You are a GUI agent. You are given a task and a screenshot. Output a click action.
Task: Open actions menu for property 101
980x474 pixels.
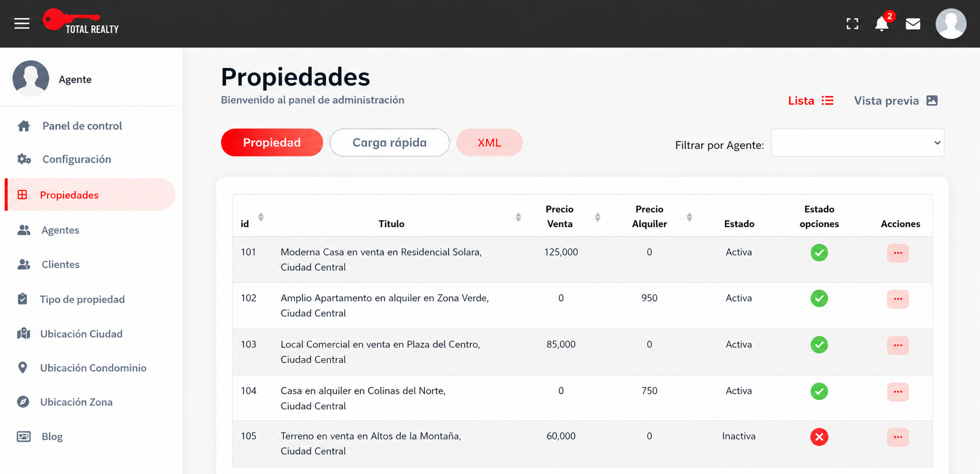[897, 253]
